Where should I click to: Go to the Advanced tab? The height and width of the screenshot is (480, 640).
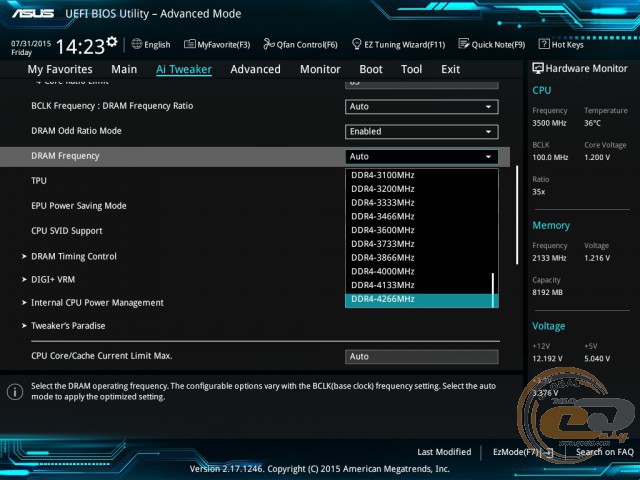(256, 69)
